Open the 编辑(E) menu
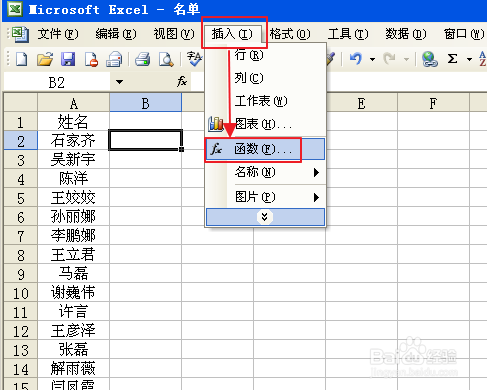Screen dimensions: 487x390 116,34
